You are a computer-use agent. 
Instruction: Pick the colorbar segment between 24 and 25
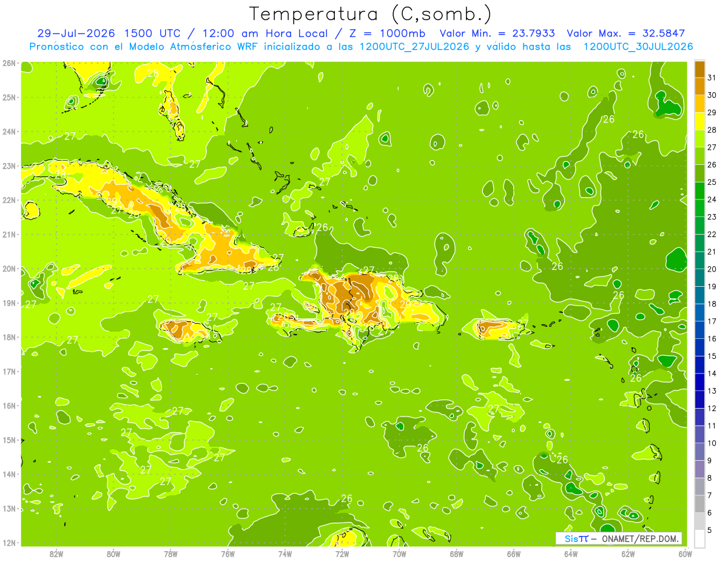coord(699,191)
